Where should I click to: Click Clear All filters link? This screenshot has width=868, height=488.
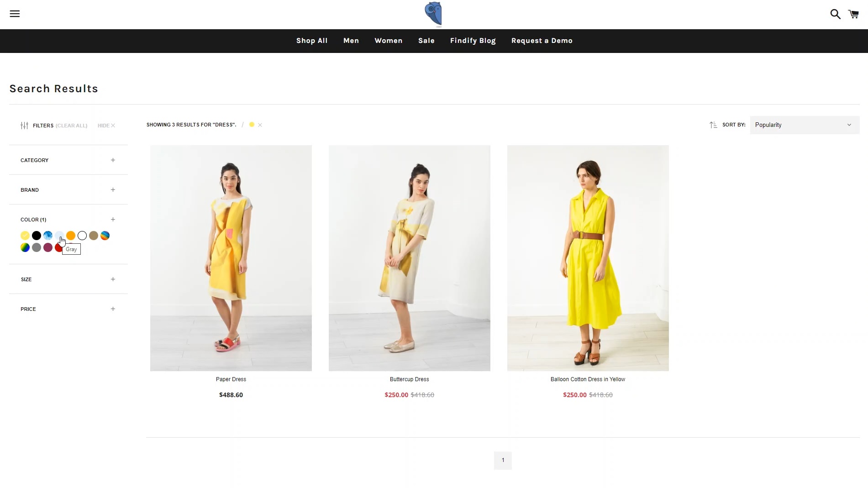click(x=71, y=126)
